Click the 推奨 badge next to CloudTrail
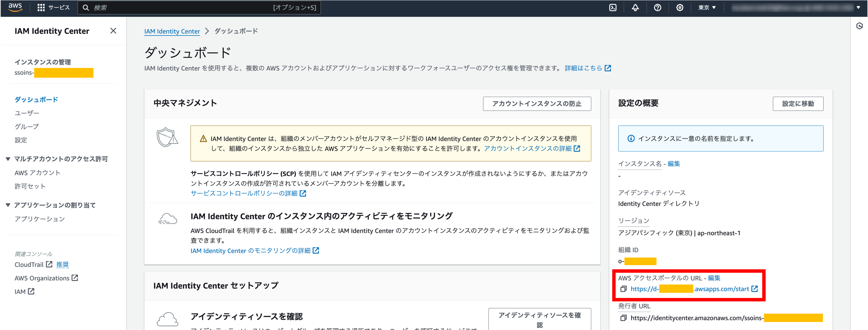Image resolution: width=868 pixels, height=330 pixels. coord(62,265)
